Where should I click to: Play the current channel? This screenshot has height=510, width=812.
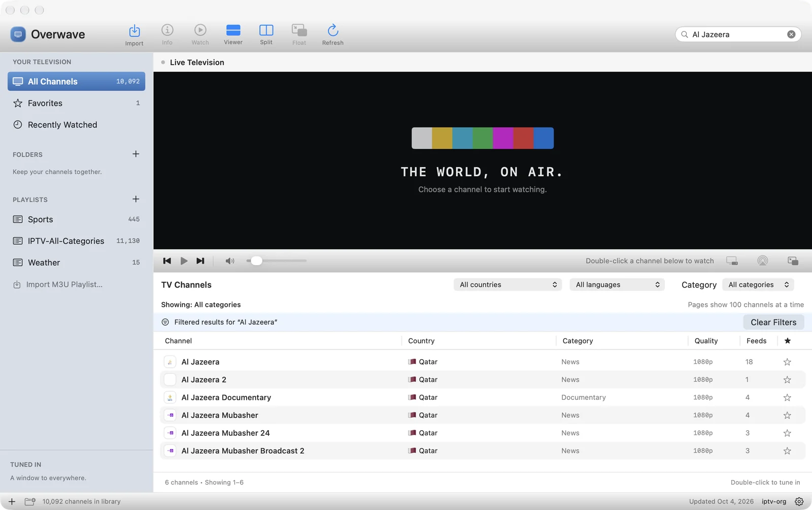point(184,261)
